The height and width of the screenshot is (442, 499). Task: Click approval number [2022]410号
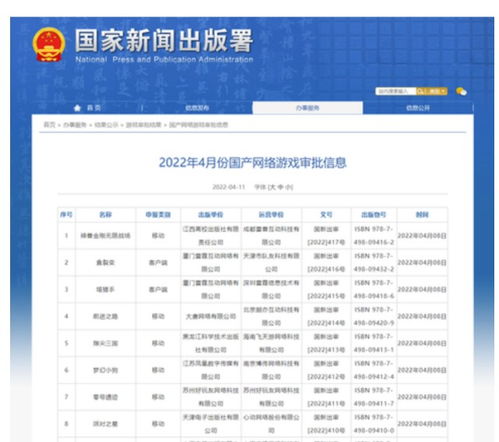pyautogui.click(x=326, y=431)
